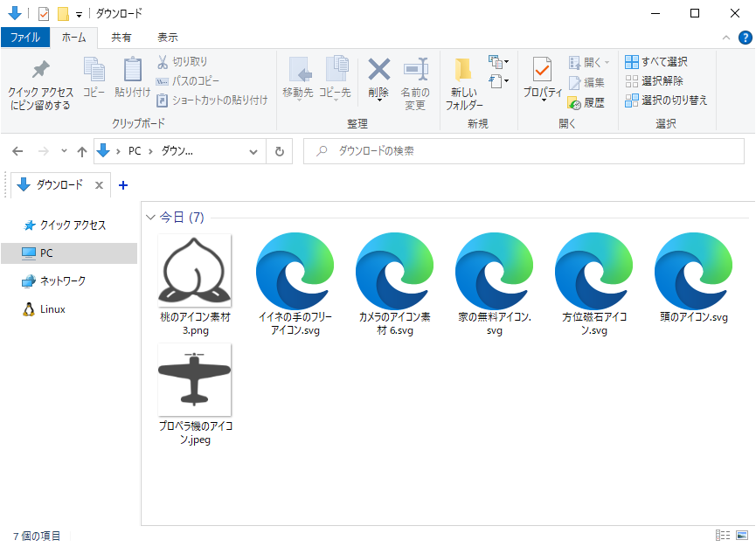Click 選択の切り替え (Invert selection)
The image size is (756, 547).
(666, 100)
